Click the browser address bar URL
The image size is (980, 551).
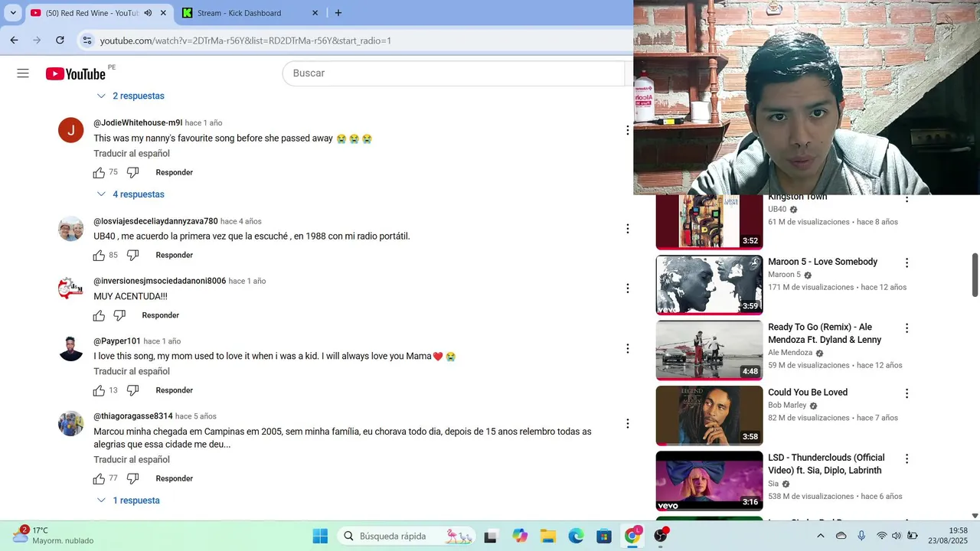pos(245,41)
